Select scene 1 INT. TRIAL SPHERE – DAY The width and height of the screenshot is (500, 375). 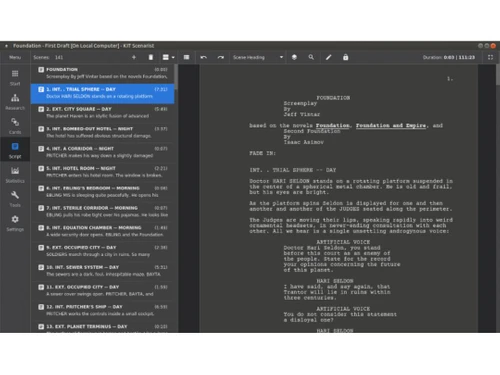(103, 93)
